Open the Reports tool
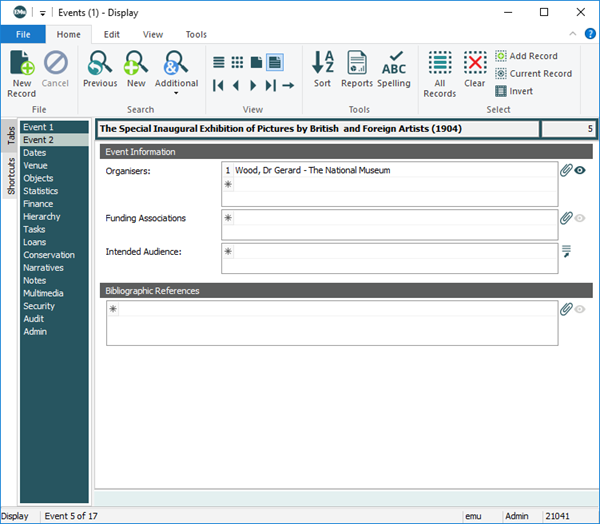The image size is (600, 524). (x=357, y=66)
